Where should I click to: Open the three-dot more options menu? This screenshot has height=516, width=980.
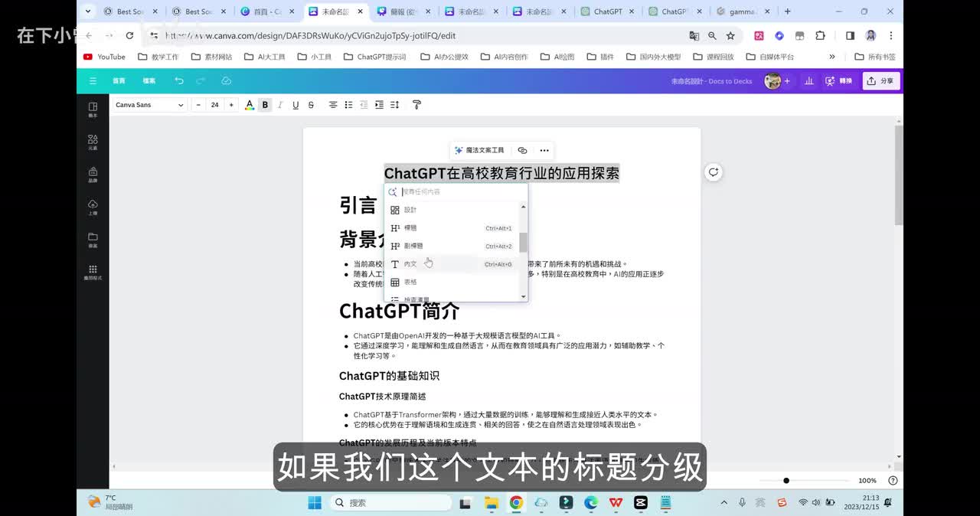point(544,151)
